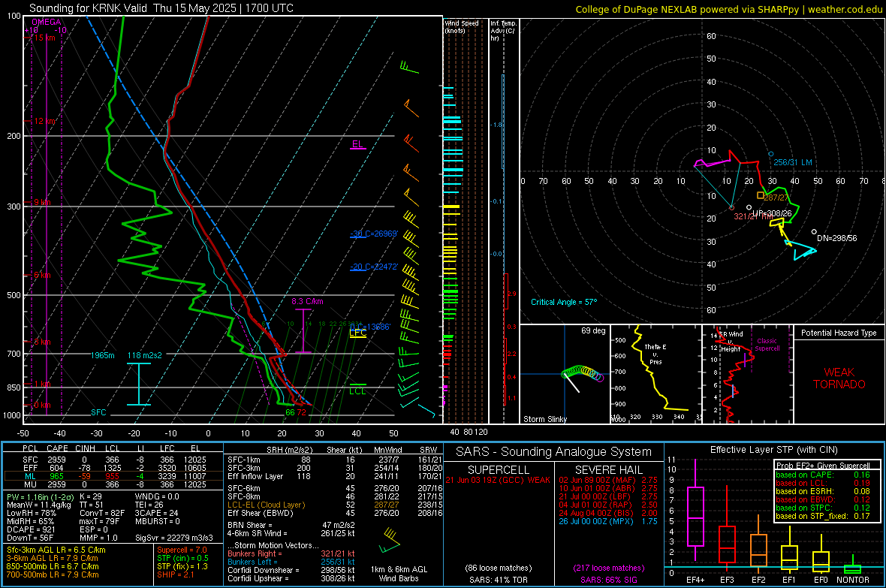886x588 pixels.
Task: Click the '700-500mb LR = 7.9 C/km' line
Action: [x=53, y=574]
